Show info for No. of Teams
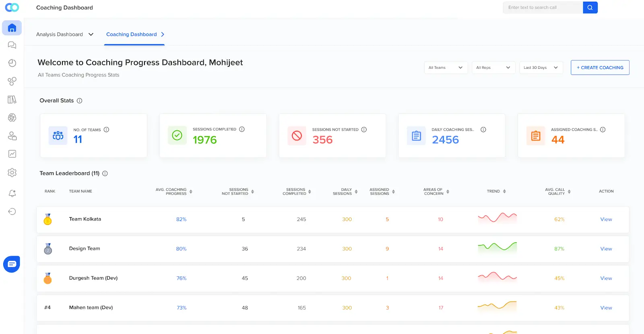Image resolution: width=644 pixels, height=334 pixels. pos(106,130)
